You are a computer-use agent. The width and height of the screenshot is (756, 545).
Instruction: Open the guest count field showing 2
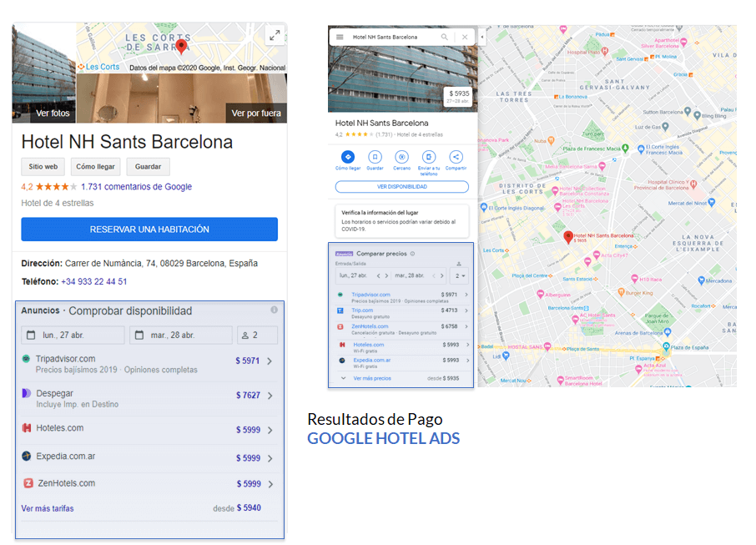click(257, 335)
